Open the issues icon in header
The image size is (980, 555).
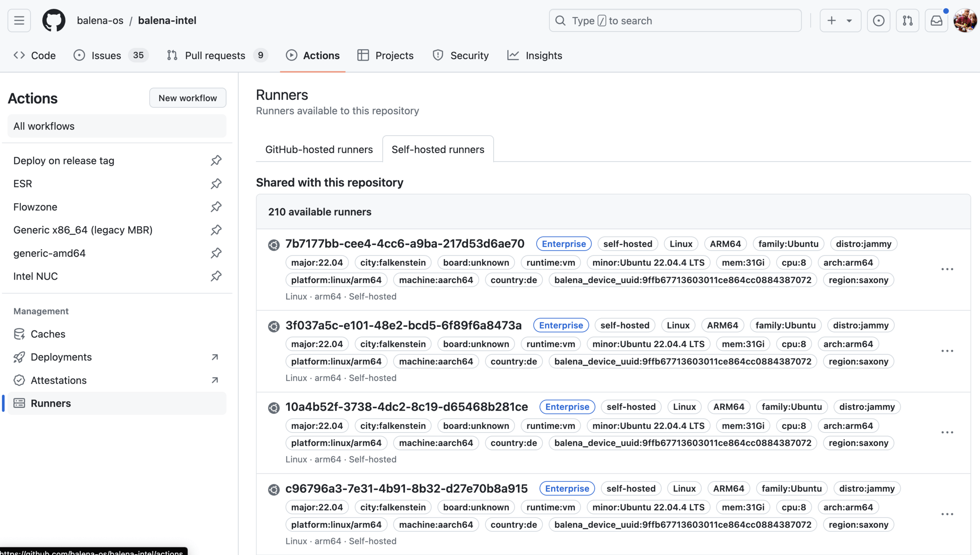[879, 21]
